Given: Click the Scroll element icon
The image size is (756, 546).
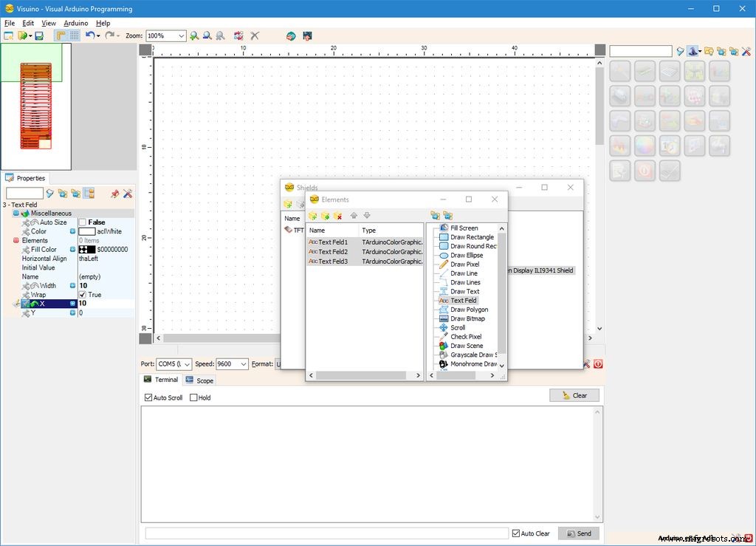Looking at the screenshot, I should coord(444,327).
